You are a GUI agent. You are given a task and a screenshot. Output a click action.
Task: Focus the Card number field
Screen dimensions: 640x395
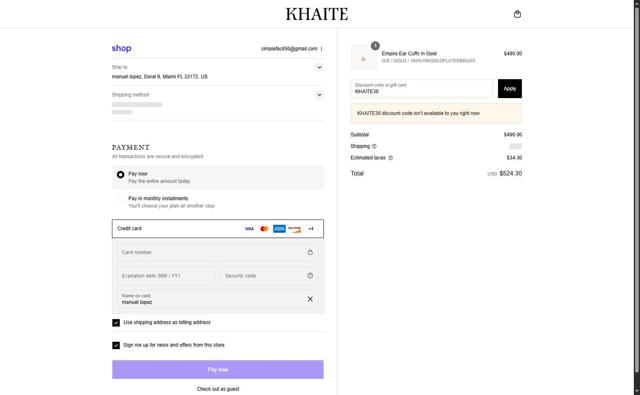click(x=218, y=253)
